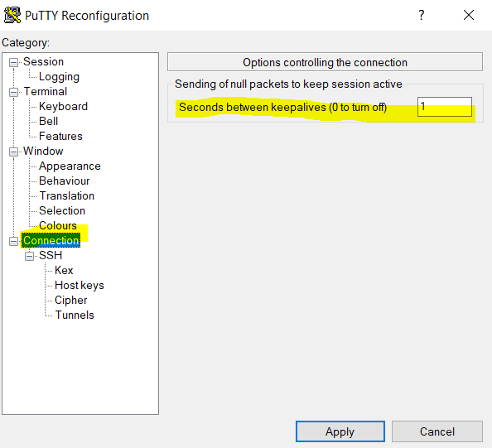Close the PuTTY Reconfiguration dialog
This screenshot has width=492, height=448.
pyautogui.click(x=469, y=15)
